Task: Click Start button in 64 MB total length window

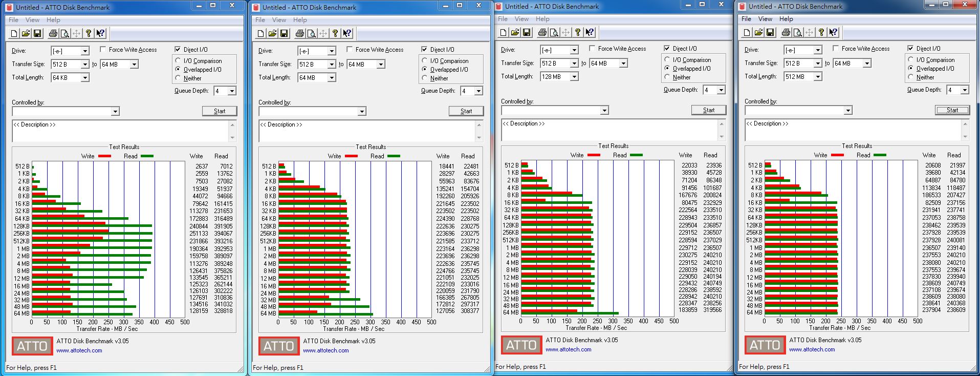Action: (466, 111)
